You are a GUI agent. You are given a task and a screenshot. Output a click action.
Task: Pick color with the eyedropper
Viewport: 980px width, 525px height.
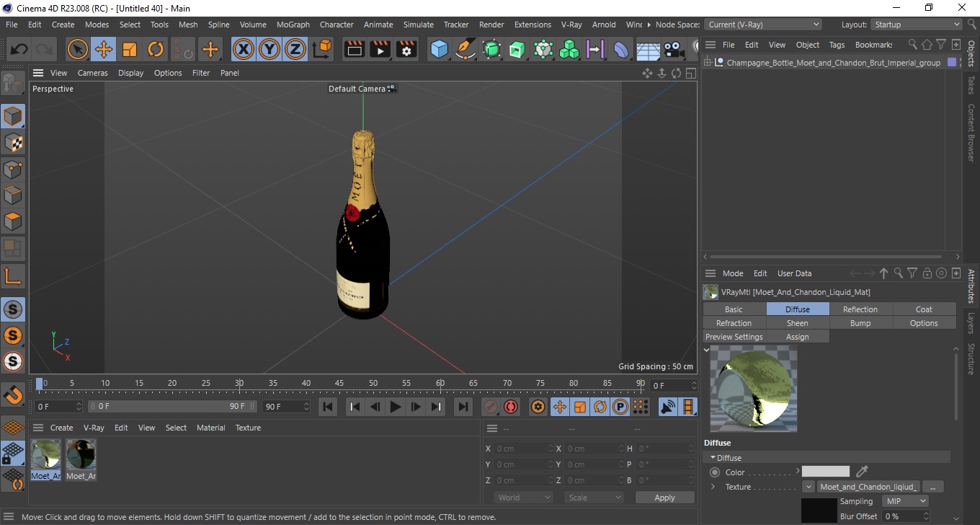point(862,472)
